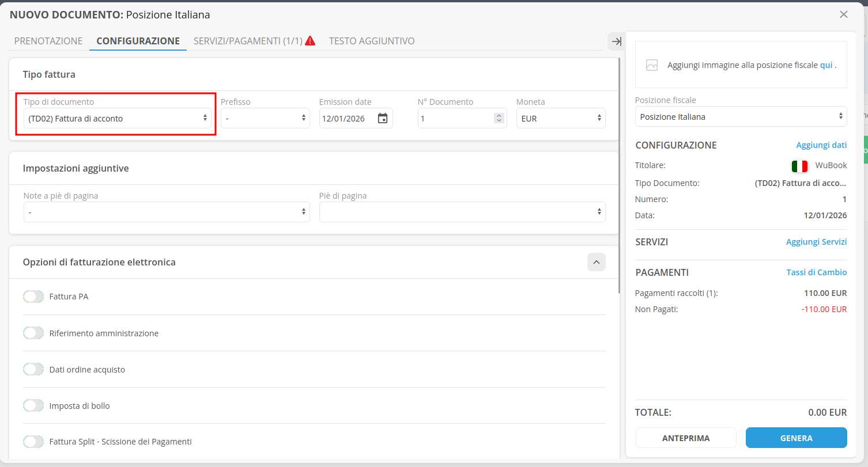This screenshot has width=868, height=467.
Task: Click the calendar icon in Emission date
Action: point(383,119)
